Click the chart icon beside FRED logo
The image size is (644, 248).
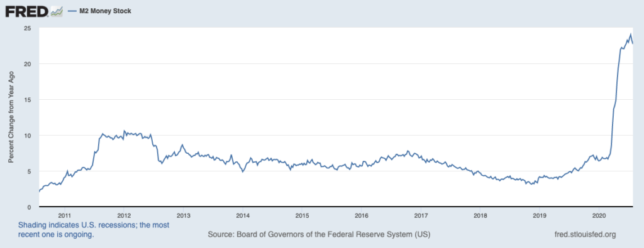pyautogui.click(x=56, y=11)
